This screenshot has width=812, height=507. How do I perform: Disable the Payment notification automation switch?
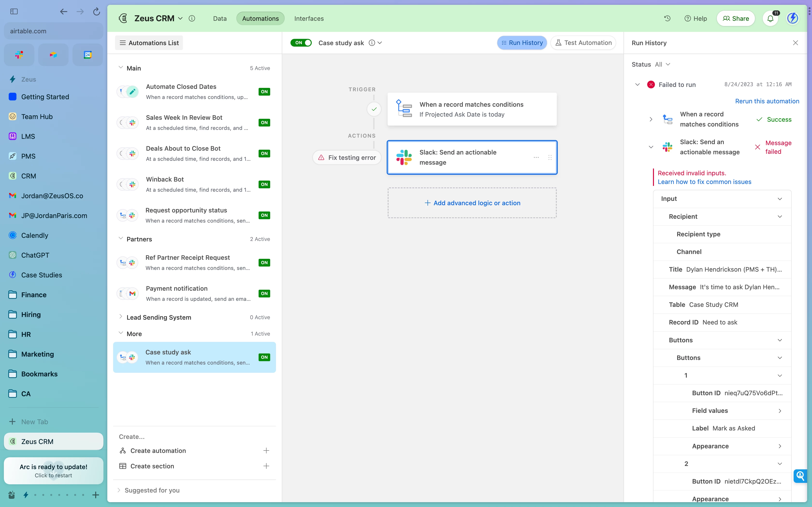pos(264,293)
